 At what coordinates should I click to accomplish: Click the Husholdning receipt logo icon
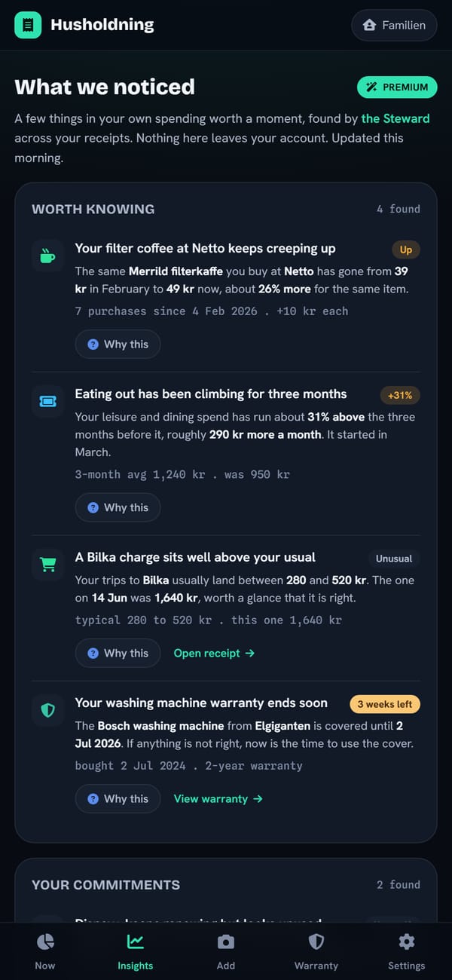pyautogui.click(x=29, y=25)
